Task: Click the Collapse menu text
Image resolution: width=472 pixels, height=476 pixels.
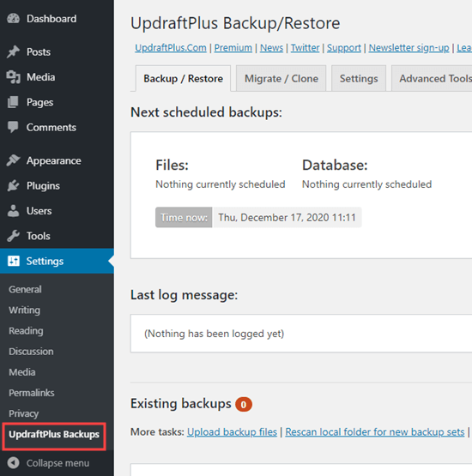Action: pos(57,463)
